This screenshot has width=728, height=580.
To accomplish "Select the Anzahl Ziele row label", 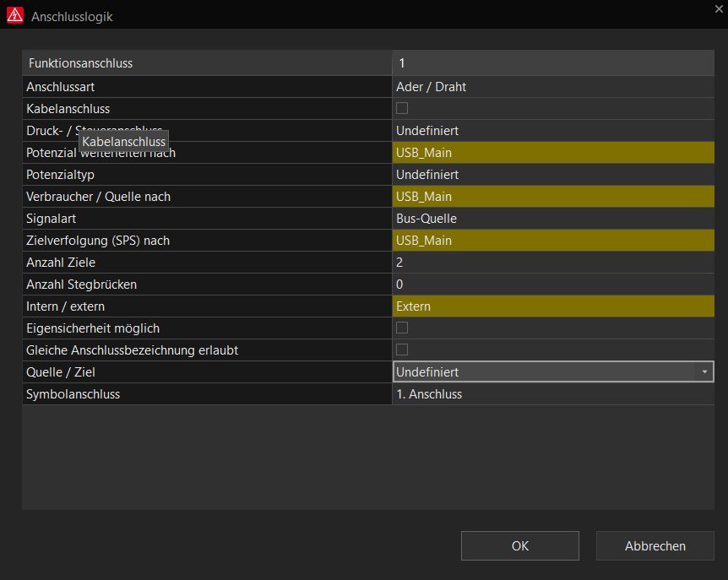I will pos(207,263).
